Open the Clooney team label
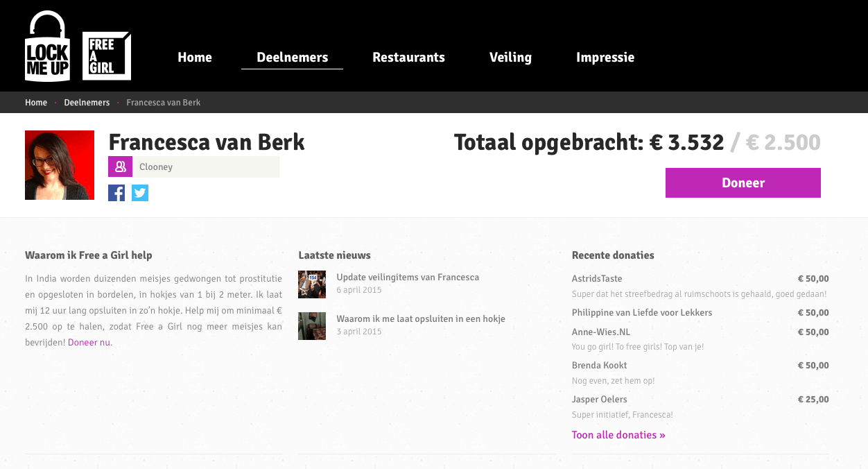868x469 pixels. pos(156,167)
